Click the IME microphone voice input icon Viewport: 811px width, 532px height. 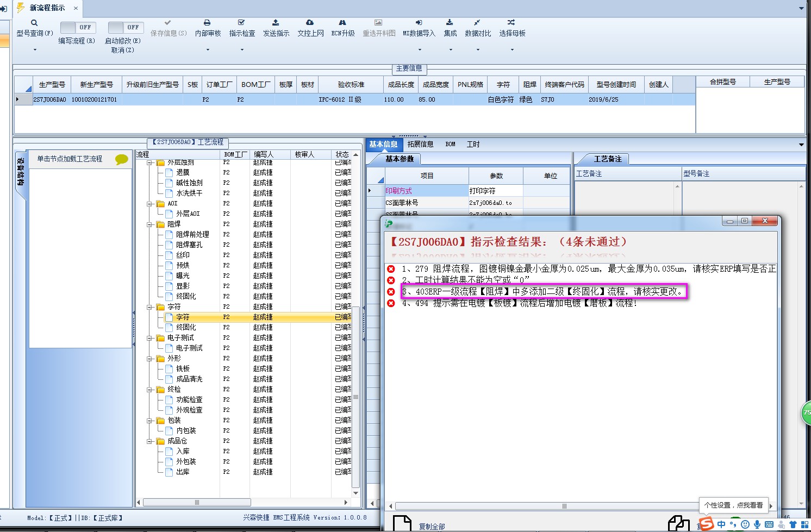757,524
